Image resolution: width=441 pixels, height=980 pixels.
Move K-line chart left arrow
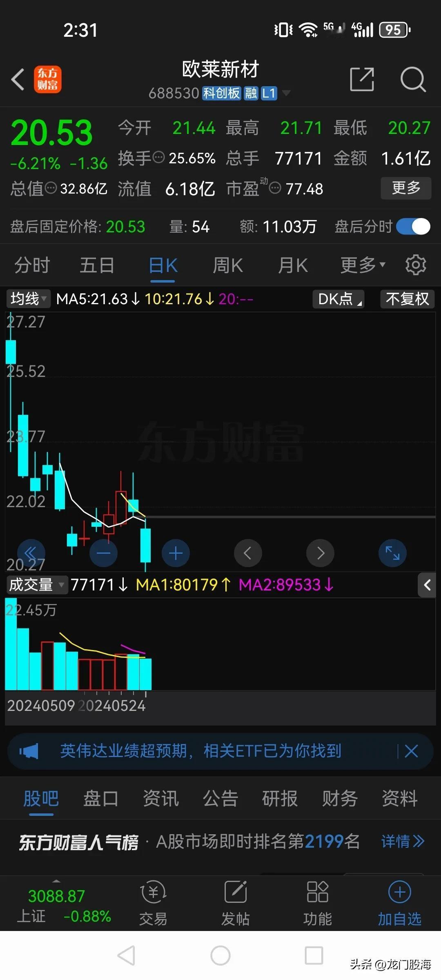248,553
